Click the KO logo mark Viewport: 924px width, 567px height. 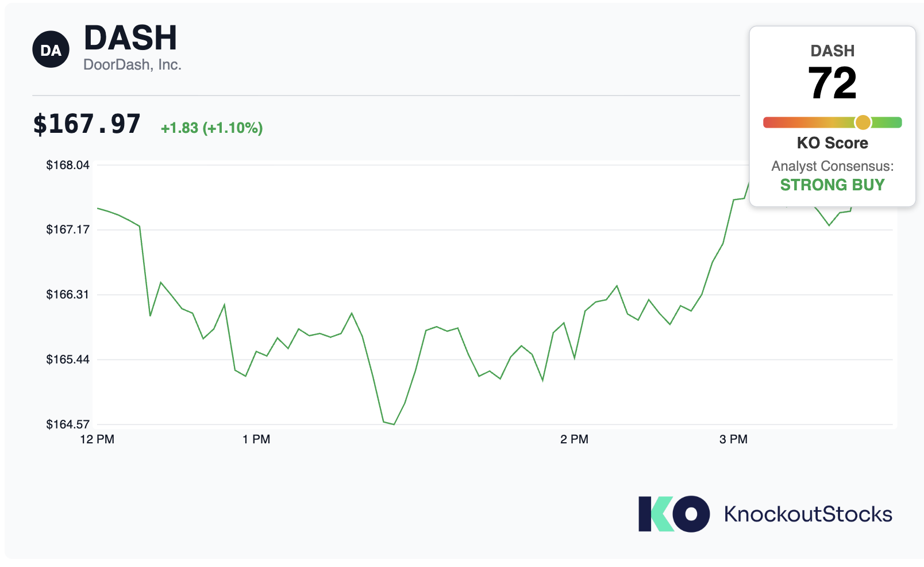[673, 514]
